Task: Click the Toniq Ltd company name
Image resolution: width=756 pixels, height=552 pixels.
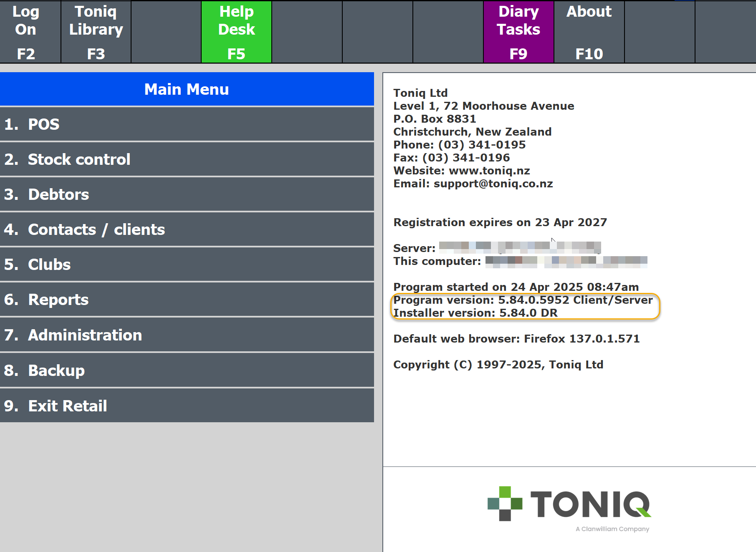Action: [420, 93]
